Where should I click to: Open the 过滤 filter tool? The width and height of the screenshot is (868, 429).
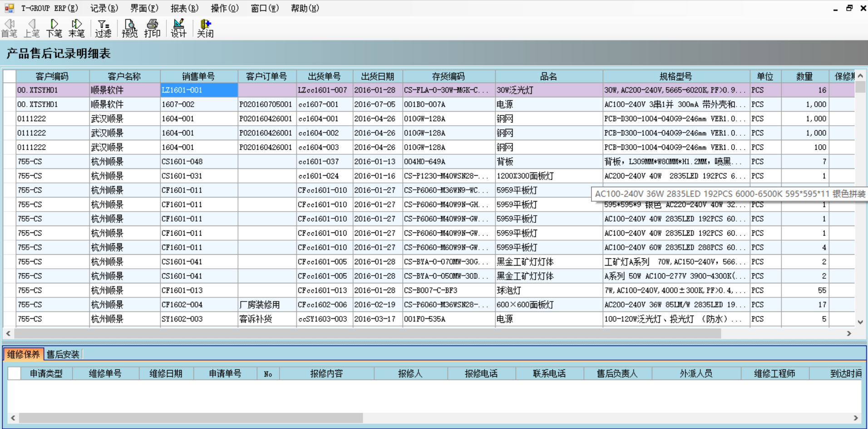[x=103, y=28]
